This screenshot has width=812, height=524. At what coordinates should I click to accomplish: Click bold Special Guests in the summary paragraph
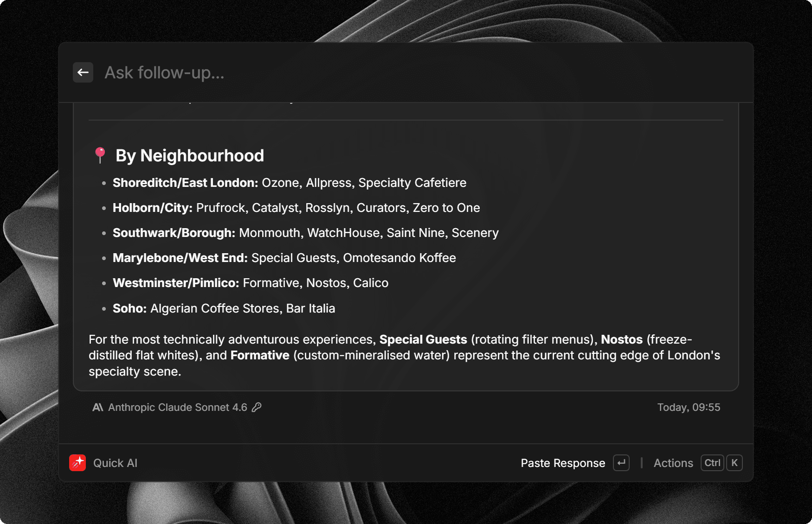(423, 339)
